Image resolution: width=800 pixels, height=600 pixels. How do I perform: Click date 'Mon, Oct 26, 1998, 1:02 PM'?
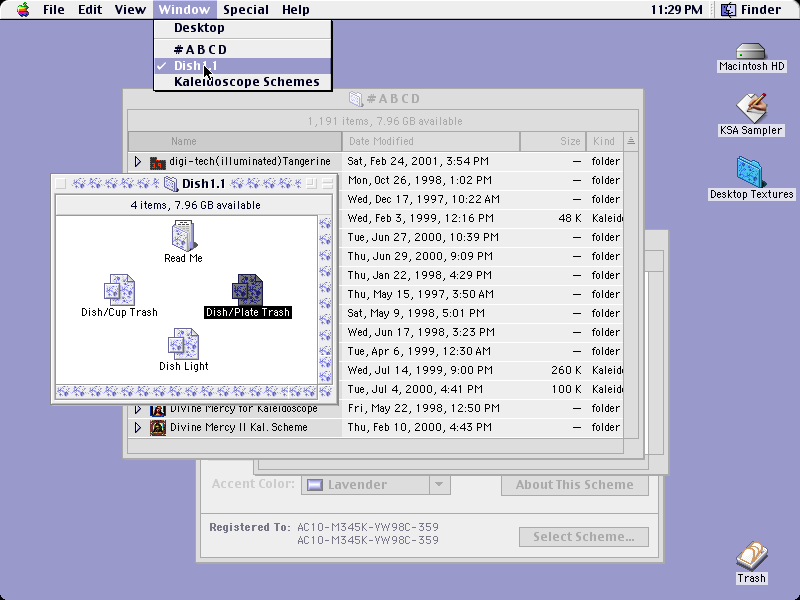pyautogui.click(x=419, y=181)
